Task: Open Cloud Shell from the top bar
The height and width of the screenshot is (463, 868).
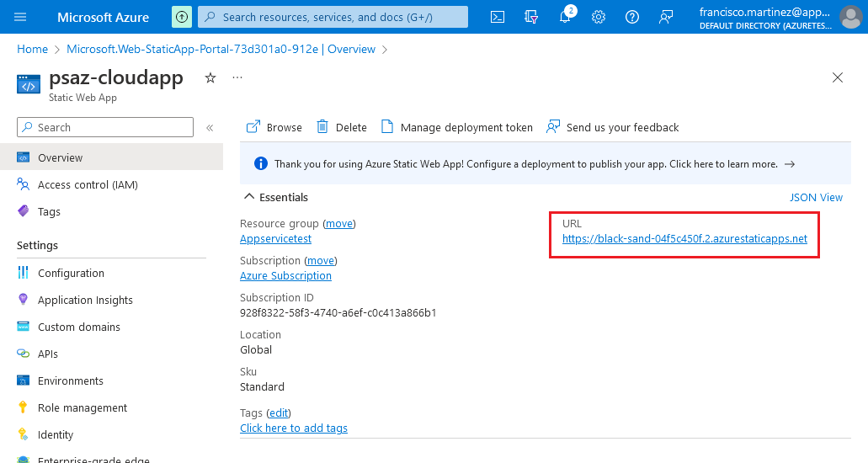Action: point(498,17)
